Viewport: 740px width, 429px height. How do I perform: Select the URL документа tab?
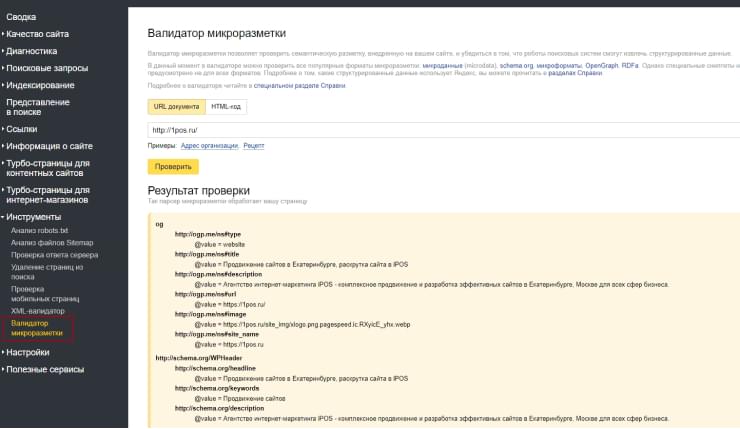(176, 106)
